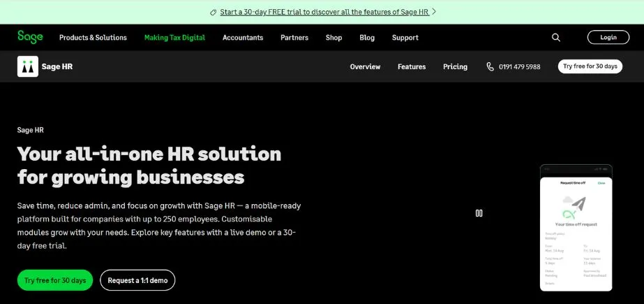The height and width of the screenshot is (304, 644).
Task: Open the search magnifier icon
Action: 555,38
